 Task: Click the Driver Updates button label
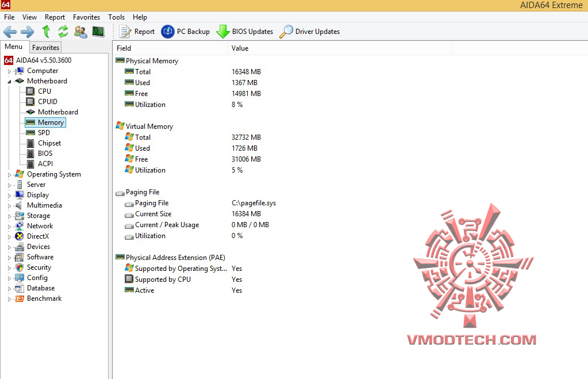[317, 32]
